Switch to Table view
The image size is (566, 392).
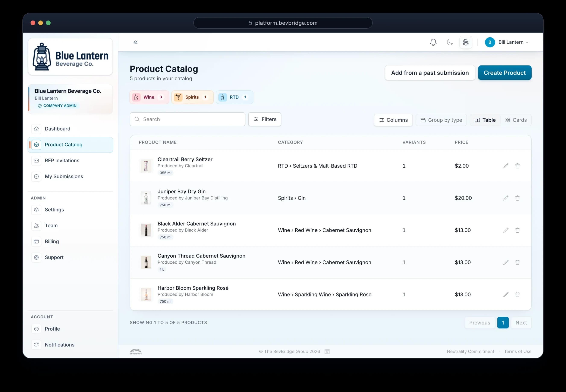[485, 120]
